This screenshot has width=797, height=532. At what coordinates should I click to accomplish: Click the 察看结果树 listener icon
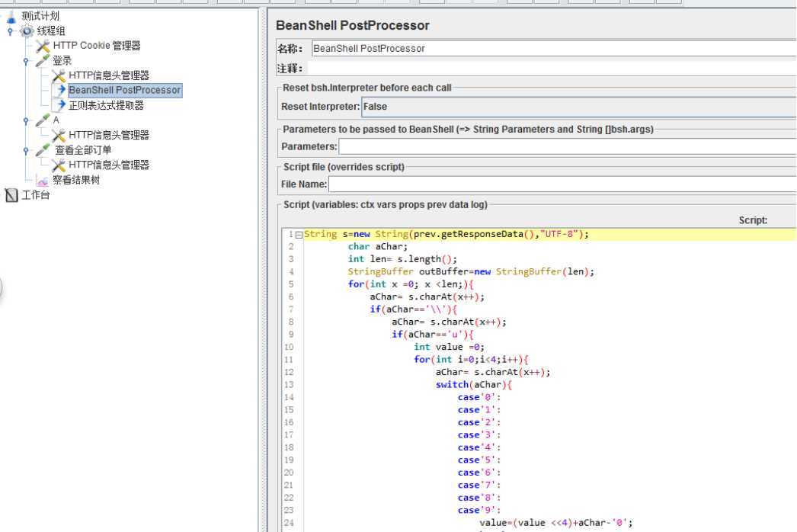(x=43, y=181)
